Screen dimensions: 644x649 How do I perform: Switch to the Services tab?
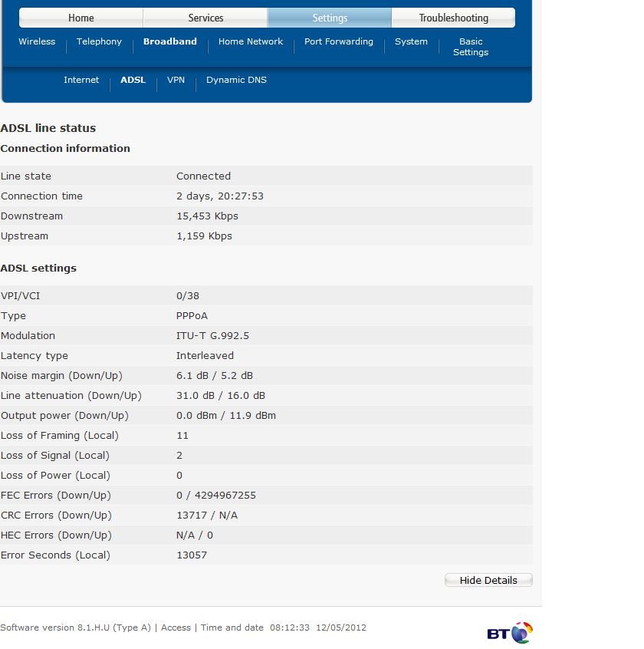point(205,18)
